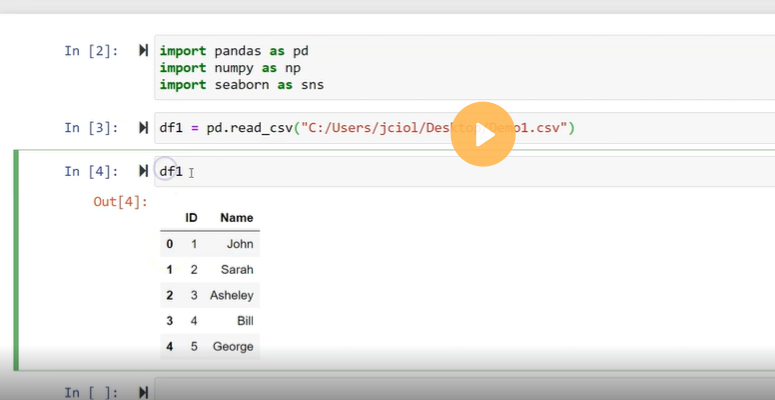Viewport: 775px width, 400px height.
Task: Click the ID column header
Action: tap(191, 218)
